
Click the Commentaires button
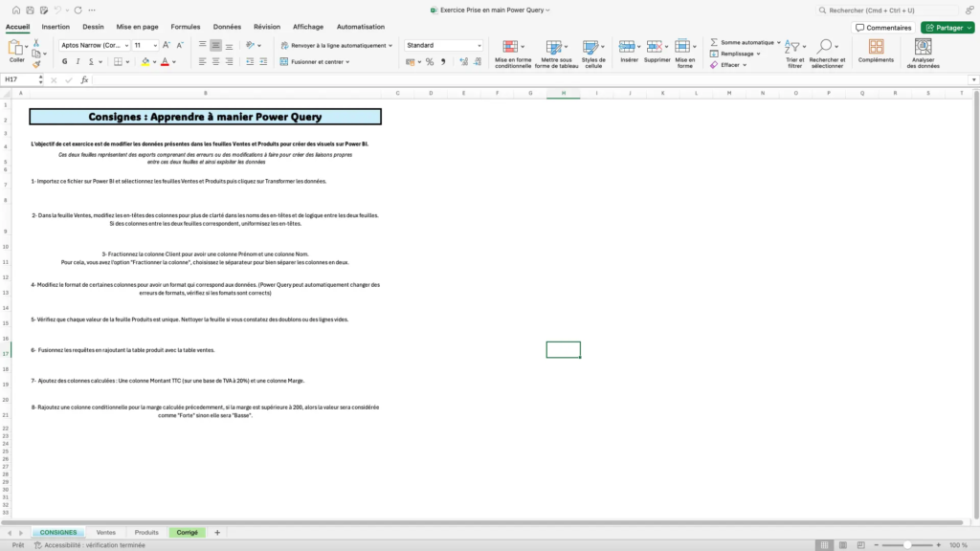[x=883, y=28]
